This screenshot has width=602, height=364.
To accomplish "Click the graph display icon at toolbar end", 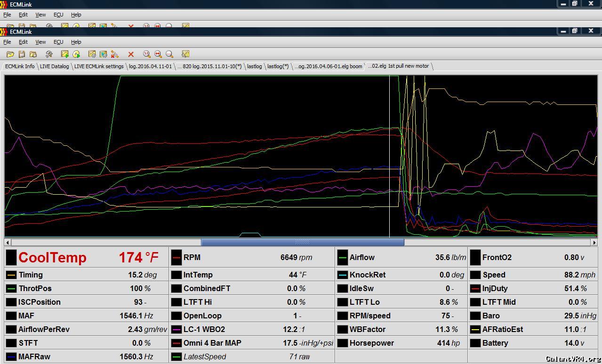I will coord(185,55).
